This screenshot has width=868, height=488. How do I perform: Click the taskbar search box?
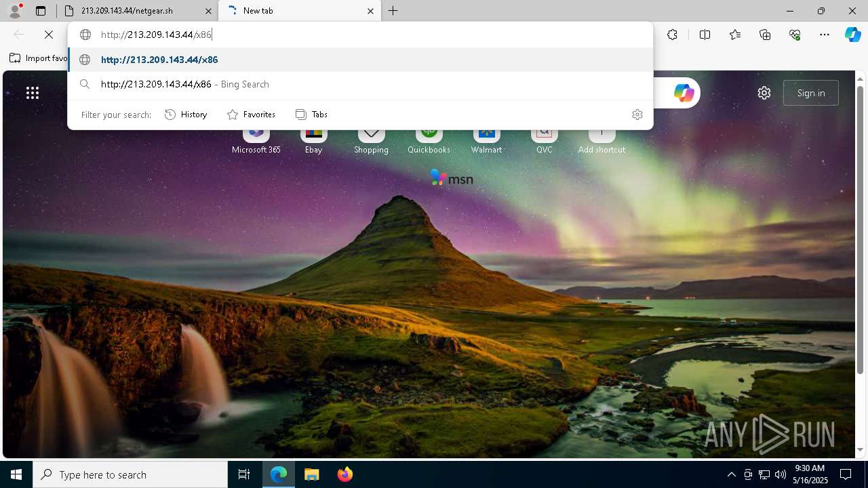pyautogui.click(x=130, y=474)
